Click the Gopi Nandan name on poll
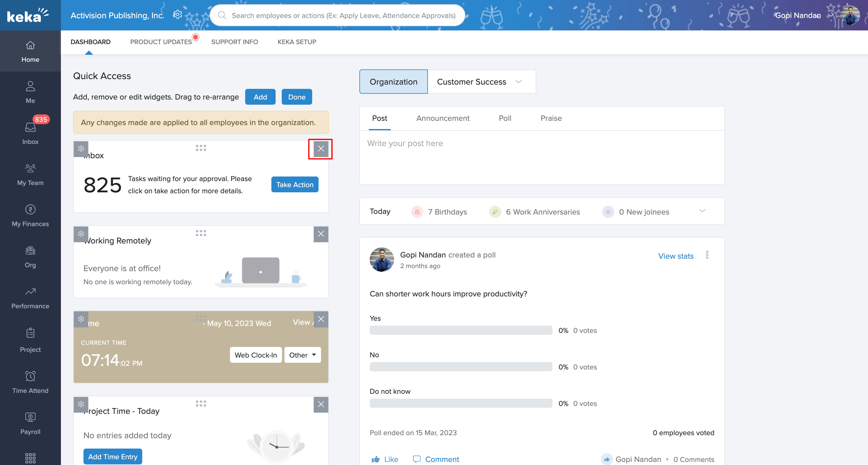Viewport: 868px width, 465px height. point(423,255)
